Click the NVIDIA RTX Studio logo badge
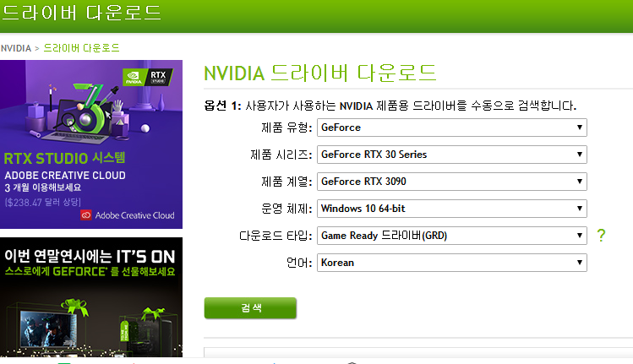633x364 pixels. click(148, 77)
